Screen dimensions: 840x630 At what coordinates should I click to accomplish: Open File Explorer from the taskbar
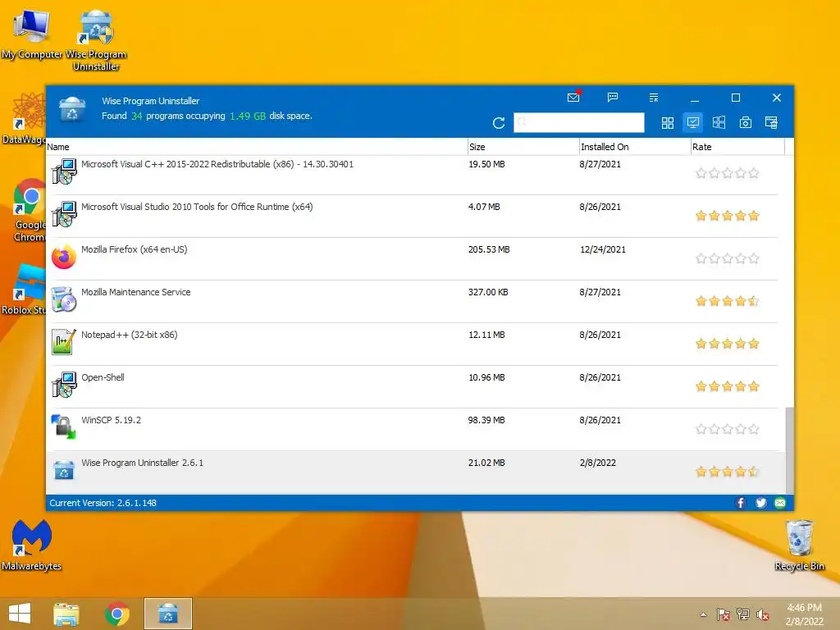coord(66,614)
